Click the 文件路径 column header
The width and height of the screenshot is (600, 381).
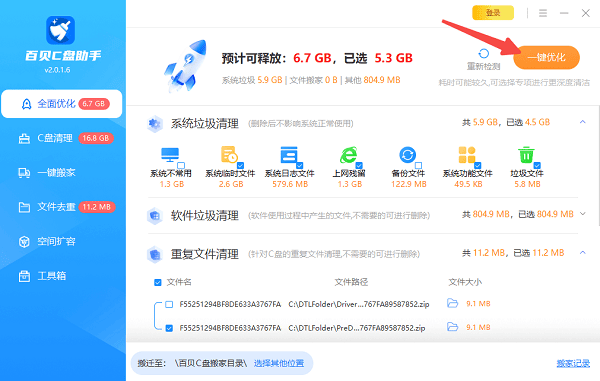pos(351,282)
